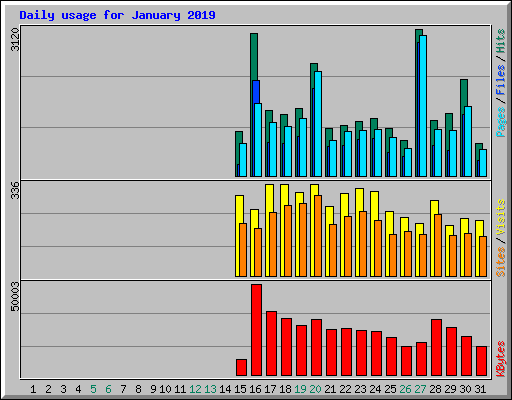Click the KBytes legend label

(x=501, y=359)
